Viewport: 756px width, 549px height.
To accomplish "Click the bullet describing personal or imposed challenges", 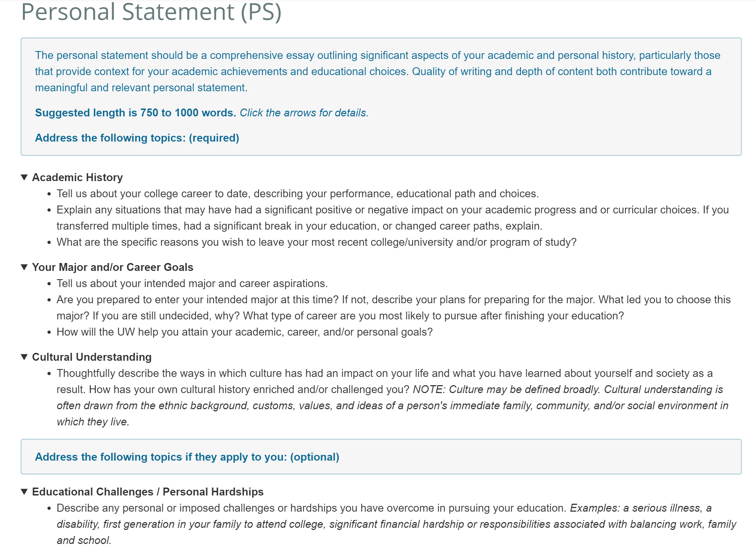I will coord(396,524).
